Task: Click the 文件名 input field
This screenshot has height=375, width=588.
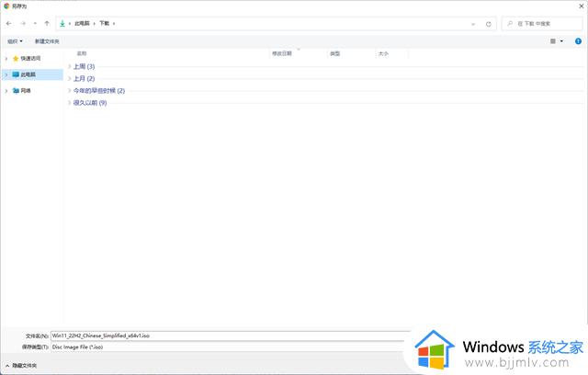Action: (231, 335)
